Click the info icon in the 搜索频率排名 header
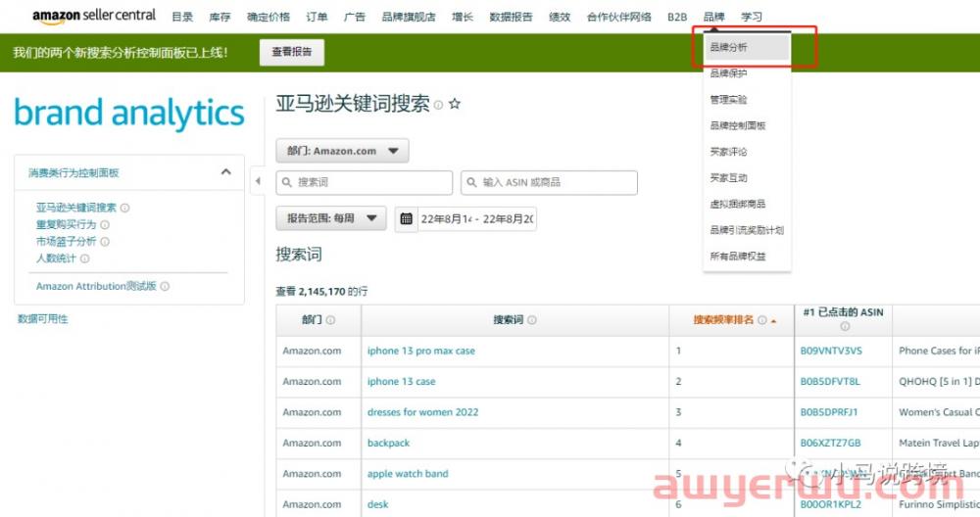The width and height of the screenshot is (980, 517). [761, 320]
